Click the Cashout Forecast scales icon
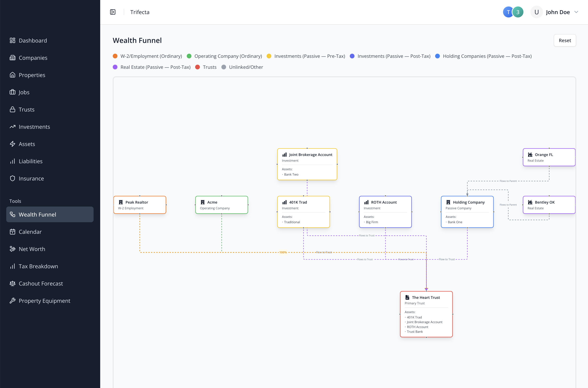588x388 pixels. pos(12,284)
